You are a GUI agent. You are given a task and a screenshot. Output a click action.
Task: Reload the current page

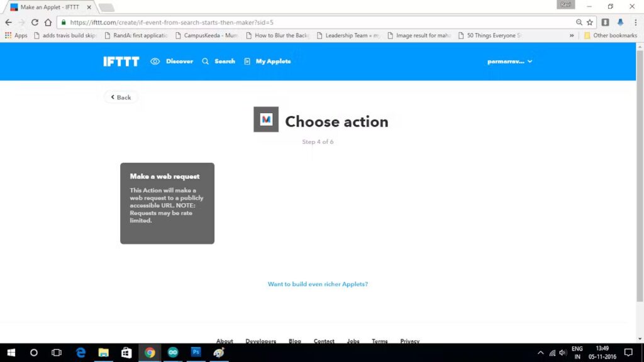click(x=35, y=22)
